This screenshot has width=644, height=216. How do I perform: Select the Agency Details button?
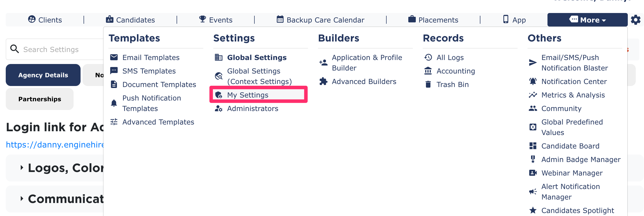pyautogui.click(x=43, y=75)
